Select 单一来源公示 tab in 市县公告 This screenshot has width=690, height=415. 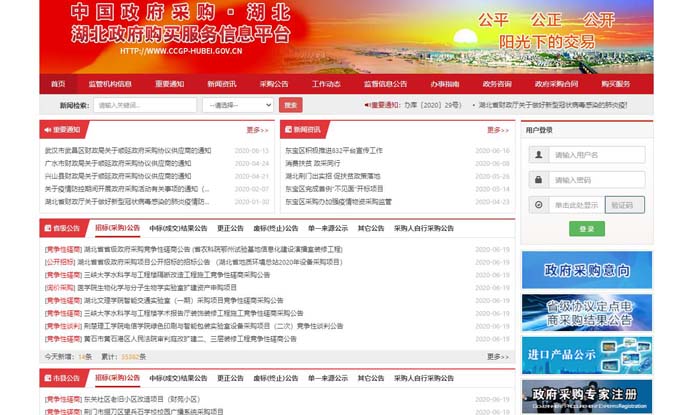coord(328,378)
